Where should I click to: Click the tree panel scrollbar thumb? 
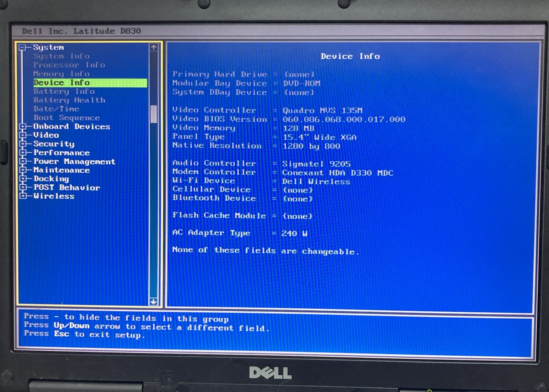154,114
